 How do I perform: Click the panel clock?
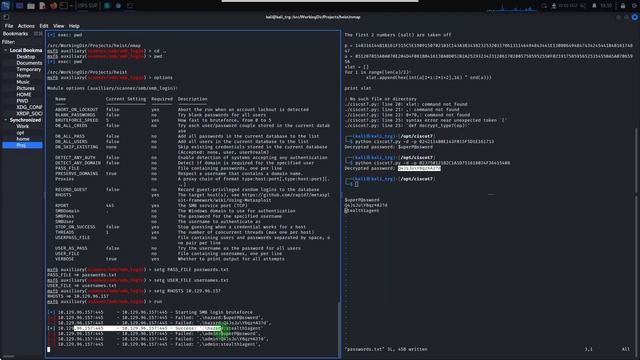pyautogui.click(x=606, y=6)
